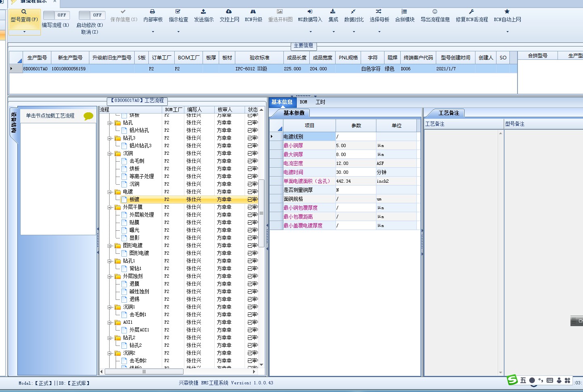Click the tree scroll-down arrow button
This screenshot has width=583, height=392.
[x=262, y=365]
